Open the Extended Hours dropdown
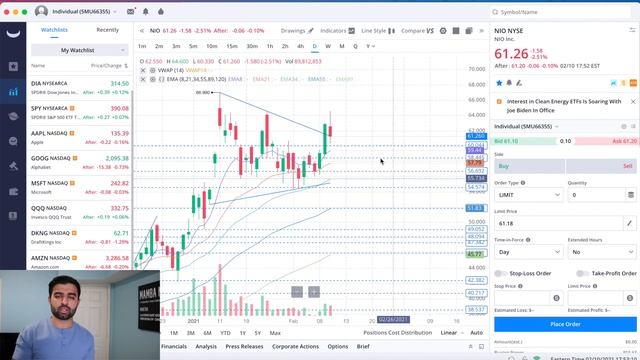640x360 pixels. point(602,252)
